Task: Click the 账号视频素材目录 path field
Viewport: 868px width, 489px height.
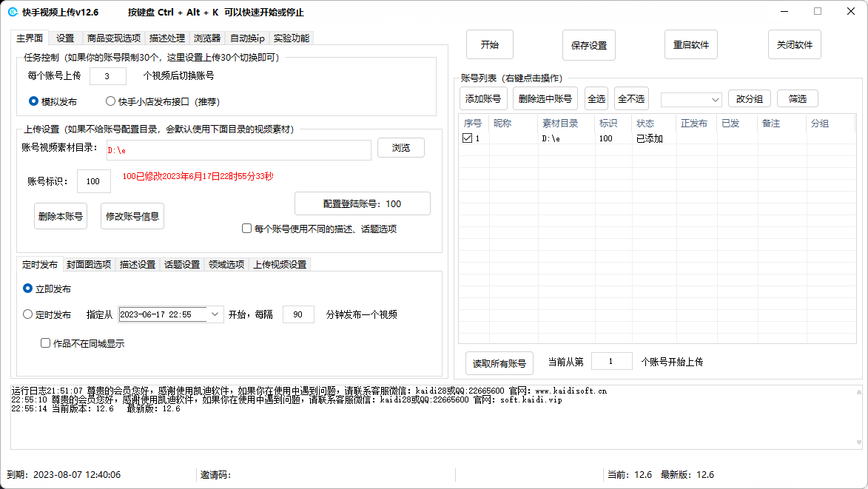Action: coord(238,150)
